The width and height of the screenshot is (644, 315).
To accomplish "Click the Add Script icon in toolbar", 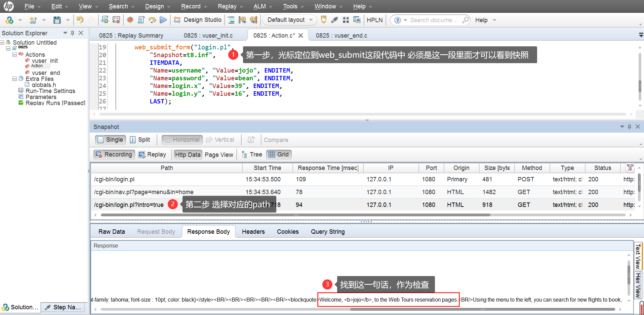I will (x=9, y=20).
